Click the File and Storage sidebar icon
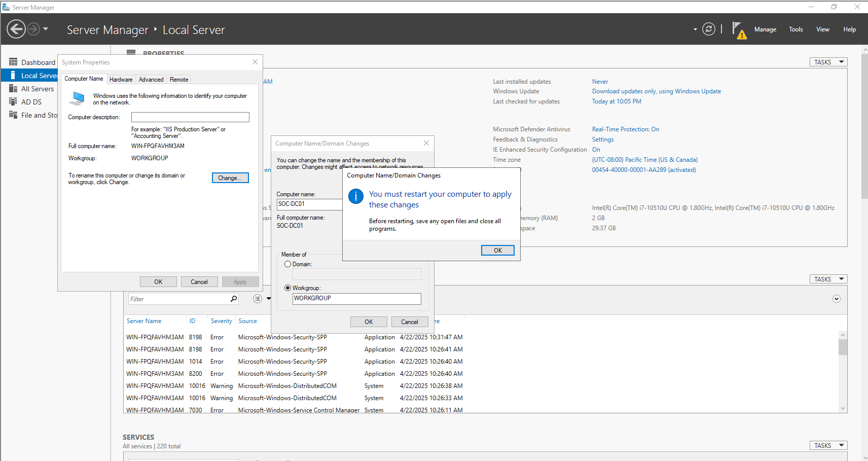The width and height of the screenshot is (868, 461). (x=13, y=115)
